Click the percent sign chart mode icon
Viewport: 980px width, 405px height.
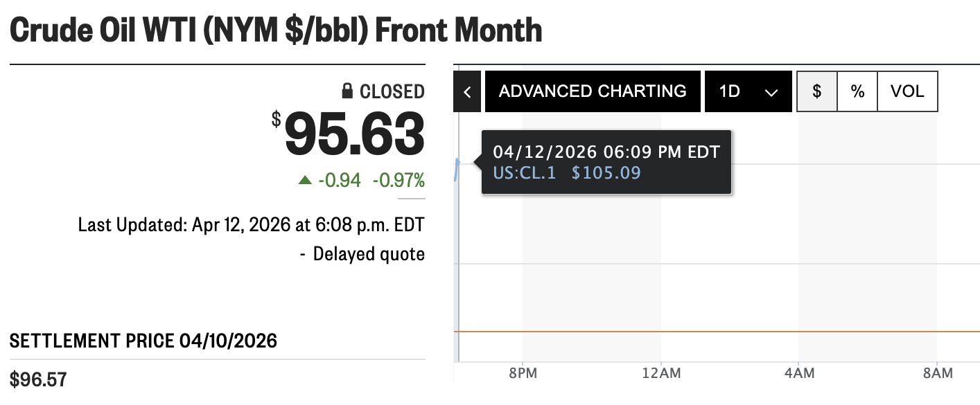[857, 91]
